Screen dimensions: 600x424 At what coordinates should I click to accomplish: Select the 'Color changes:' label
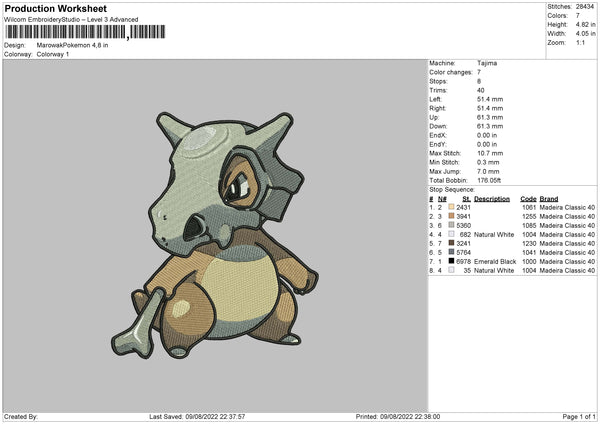click(451, 72)
